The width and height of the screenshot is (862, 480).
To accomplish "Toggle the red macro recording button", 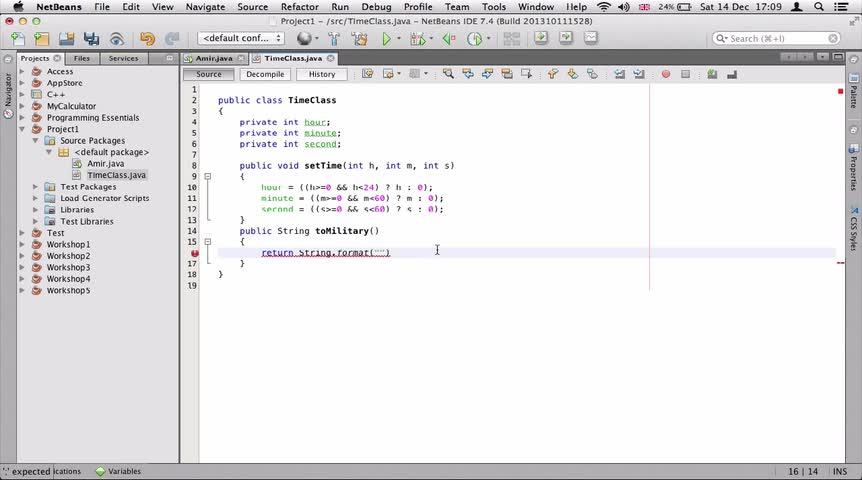I will (666, 74).
